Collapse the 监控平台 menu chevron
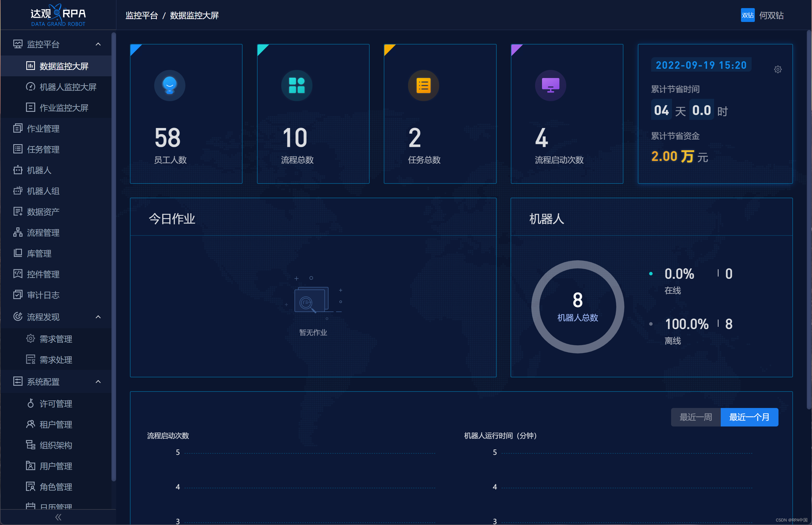Screen dimensions: 812x525 (x=98, y=44)
